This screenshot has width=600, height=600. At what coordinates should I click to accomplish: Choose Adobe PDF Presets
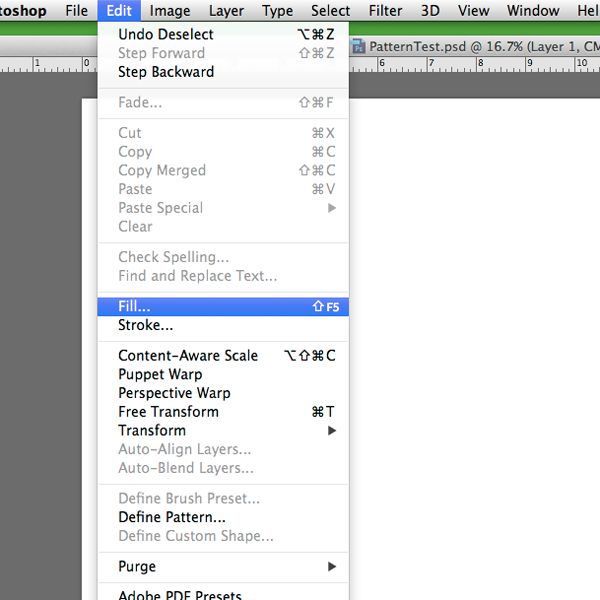click(x=223, y=595)
